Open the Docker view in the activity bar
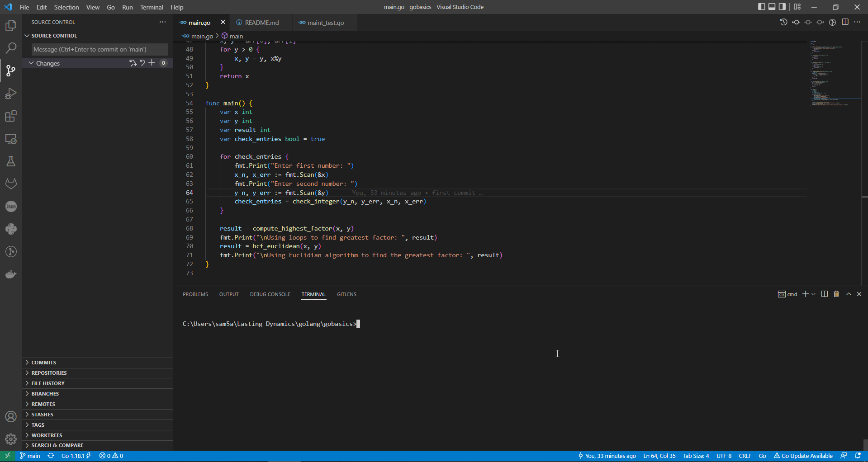The height and width of the screenshot is (462, 868). [x=11, y=274]
